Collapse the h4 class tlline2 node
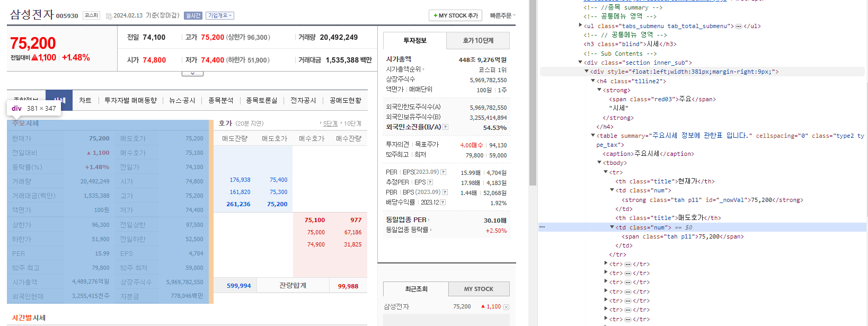 (x=593, y=81)
